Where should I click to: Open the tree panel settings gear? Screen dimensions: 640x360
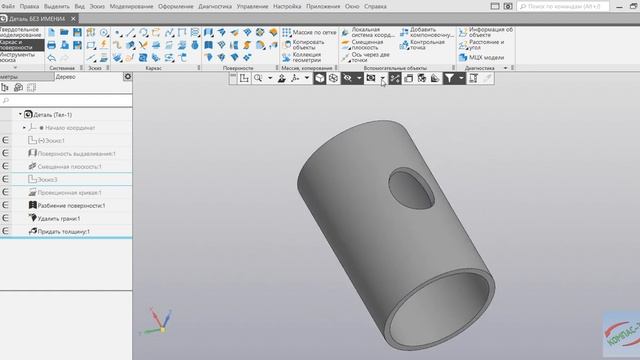(x=128, y=77)
